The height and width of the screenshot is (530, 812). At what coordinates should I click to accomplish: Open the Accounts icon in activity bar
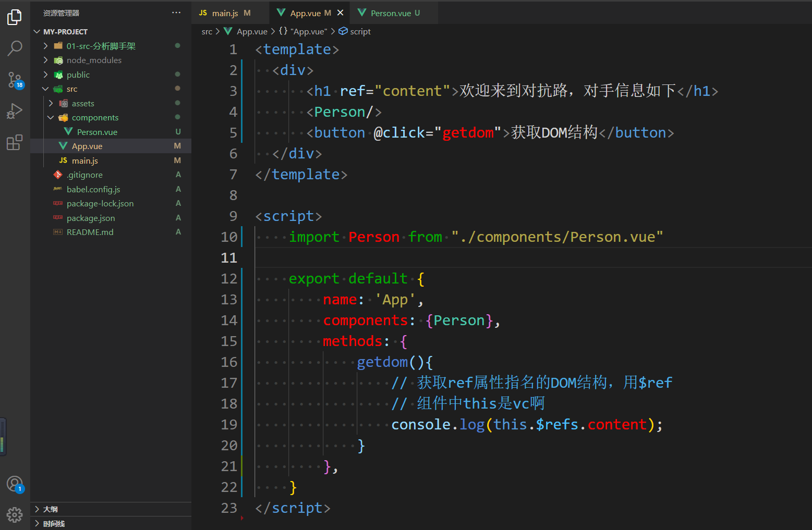pyautogui.click(x=15, y=484)
